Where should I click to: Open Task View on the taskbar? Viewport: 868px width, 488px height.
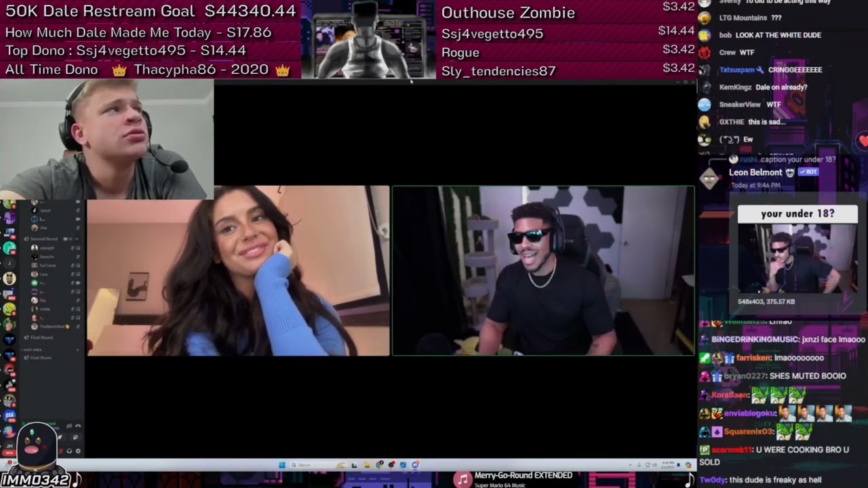click(354, 465)
